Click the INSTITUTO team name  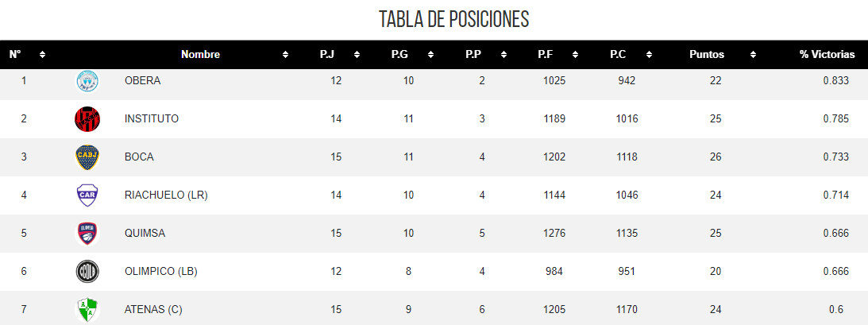pyautogui.click(x=152, y=119)
